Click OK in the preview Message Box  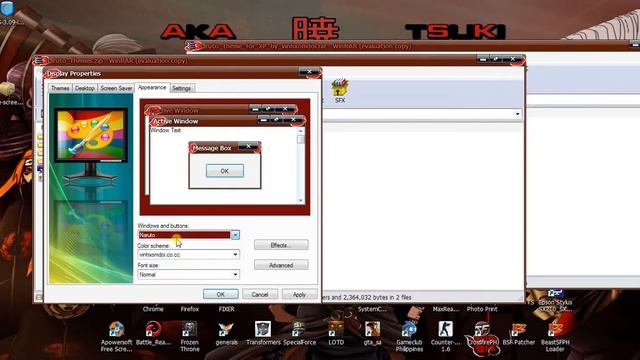(x=224, y=171)
